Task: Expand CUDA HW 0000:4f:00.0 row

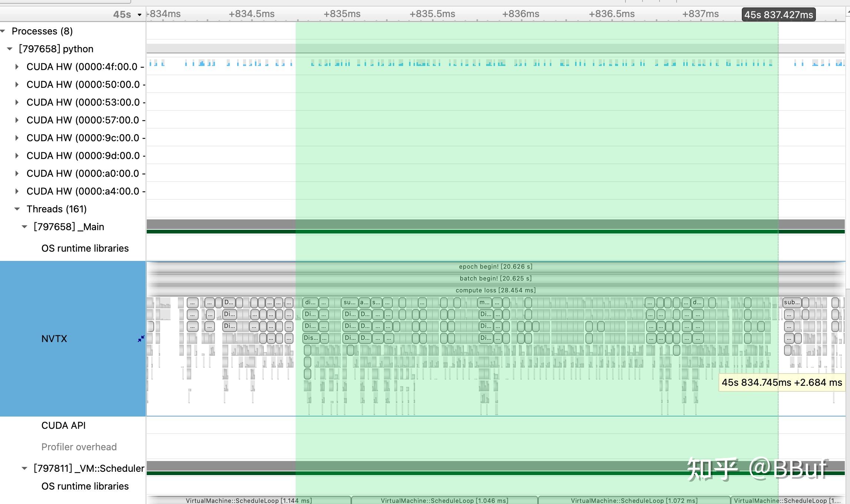Action: coord(17,67)
